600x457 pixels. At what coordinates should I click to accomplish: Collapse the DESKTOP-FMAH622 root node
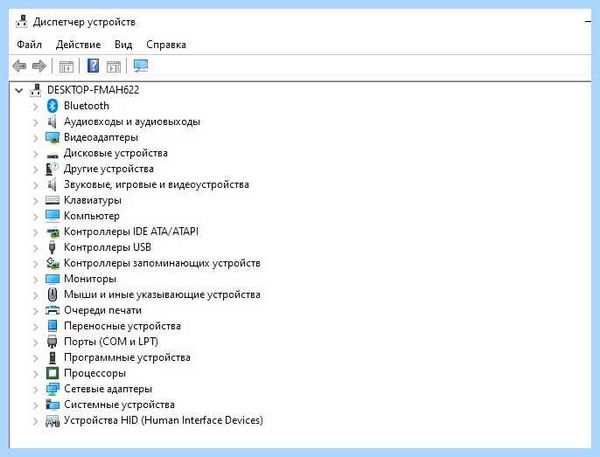pos(19,90)
